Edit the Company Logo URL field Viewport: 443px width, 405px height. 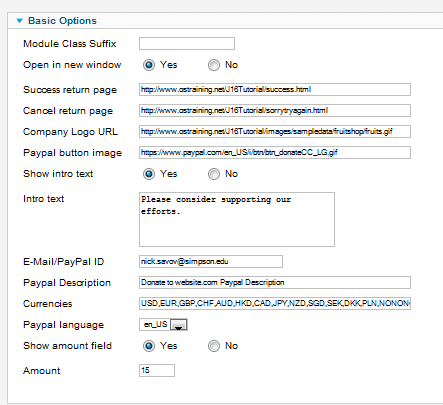pyautogui.click(x=275, y=132)
